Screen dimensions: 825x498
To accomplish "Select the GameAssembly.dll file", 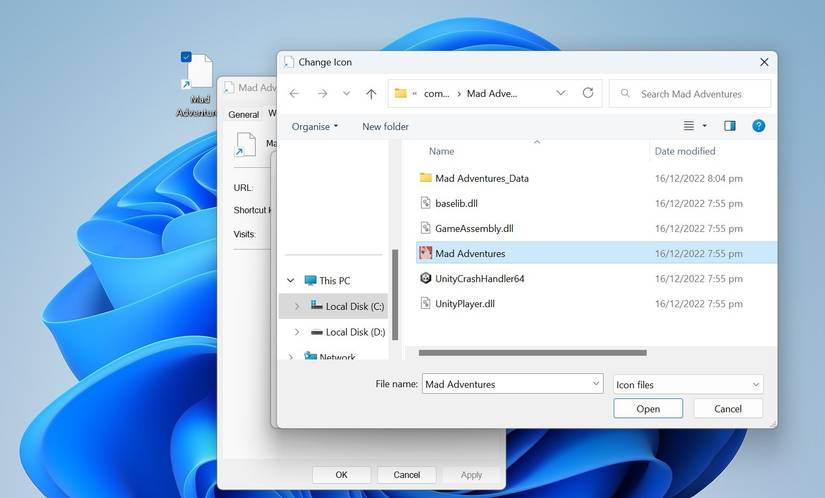I will click(x=473, y=228).
